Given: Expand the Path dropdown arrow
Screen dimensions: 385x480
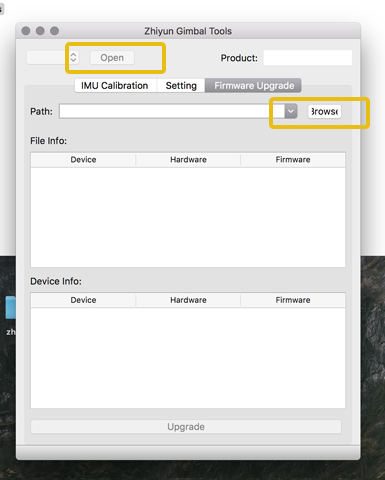Looking at the screenshot, I should point(291,111).
